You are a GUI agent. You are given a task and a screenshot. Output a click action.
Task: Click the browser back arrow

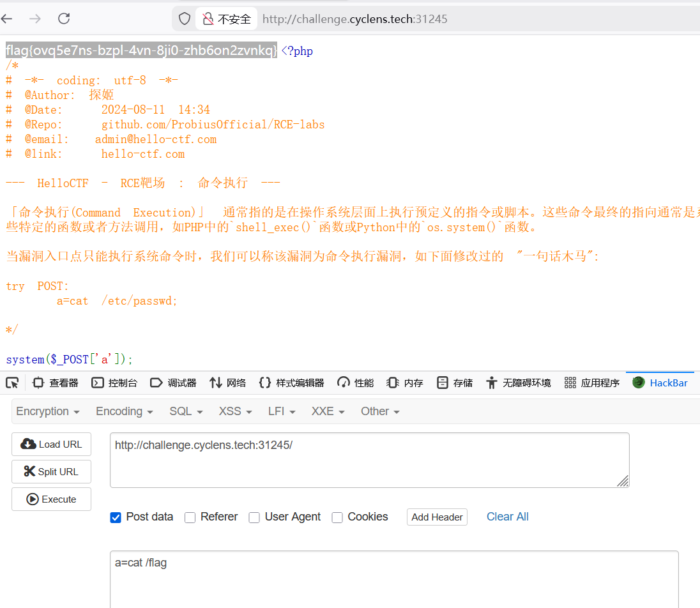pyautogui.click(x=6, y=19)
